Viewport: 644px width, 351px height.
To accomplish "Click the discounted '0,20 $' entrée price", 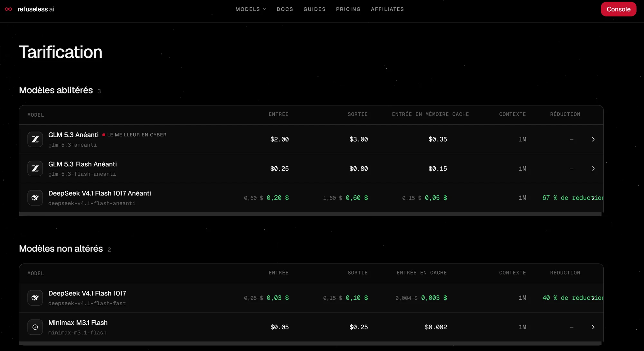I will 278,198.
